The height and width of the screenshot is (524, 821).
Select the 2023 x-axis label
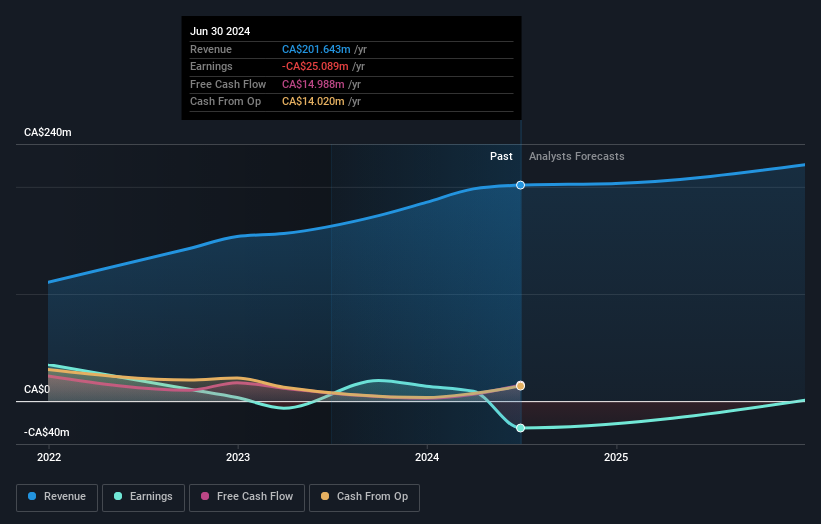pyautogui.click(x=238, y=458)
